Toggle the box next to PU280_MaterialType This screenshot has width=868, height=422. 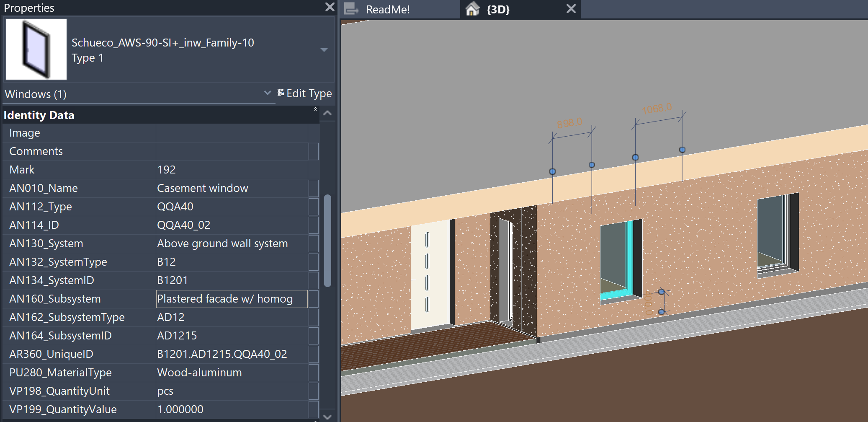[x=313, y=373]
